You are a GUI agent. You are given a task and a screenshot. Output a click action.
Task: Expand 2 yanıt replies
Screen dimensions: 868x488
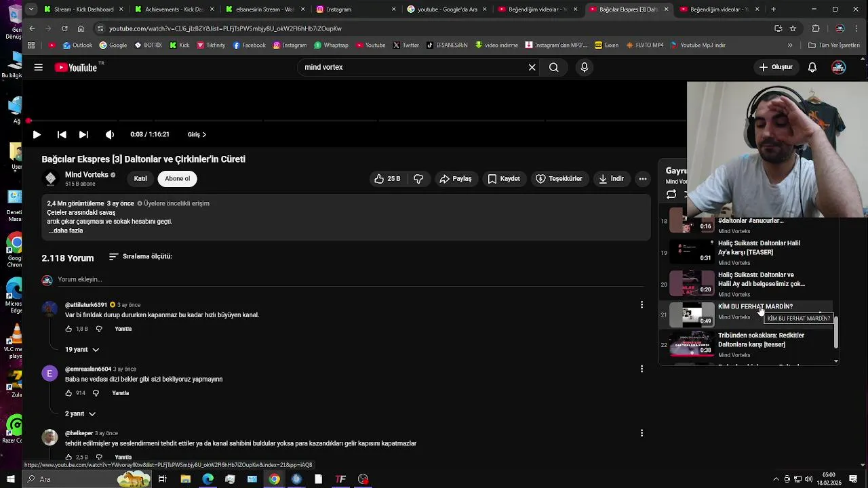(x=80, y=414)
